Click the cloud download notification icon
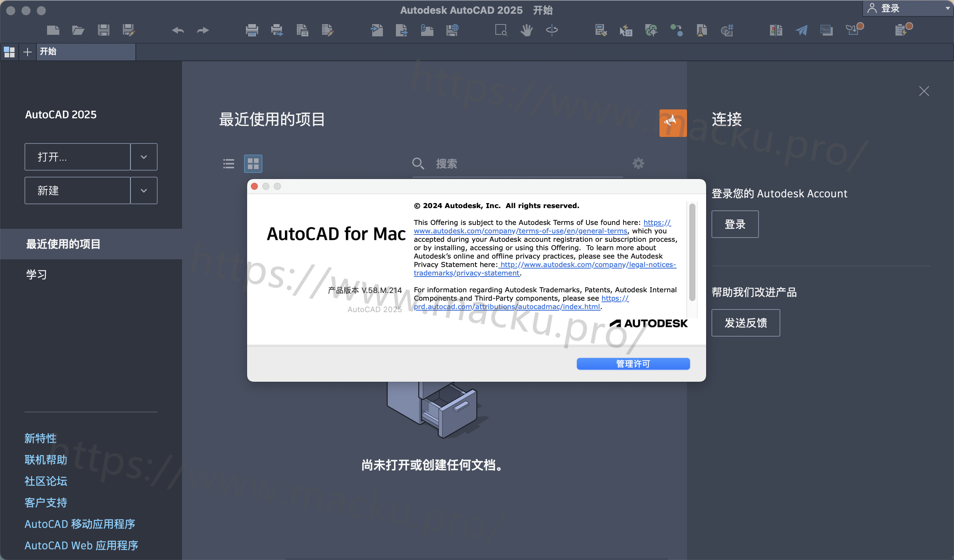 pyautogui.click(x=854, y=29)
